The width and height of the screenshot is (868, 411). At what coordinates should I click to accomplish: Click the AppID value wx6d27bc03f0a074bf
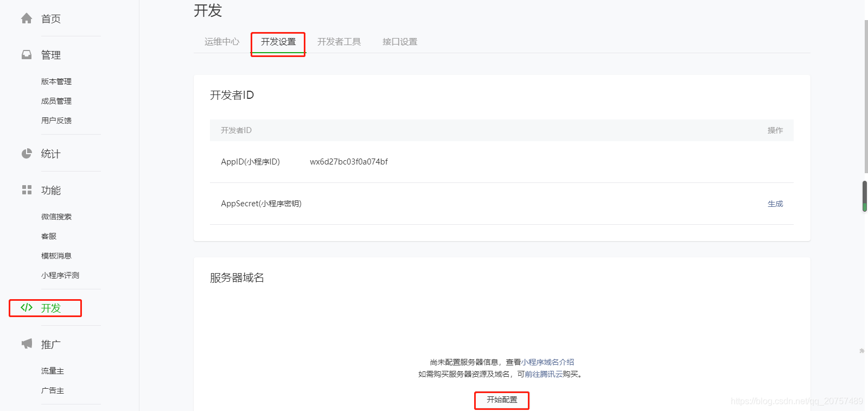pyautogui.click(x=349, y=162)
